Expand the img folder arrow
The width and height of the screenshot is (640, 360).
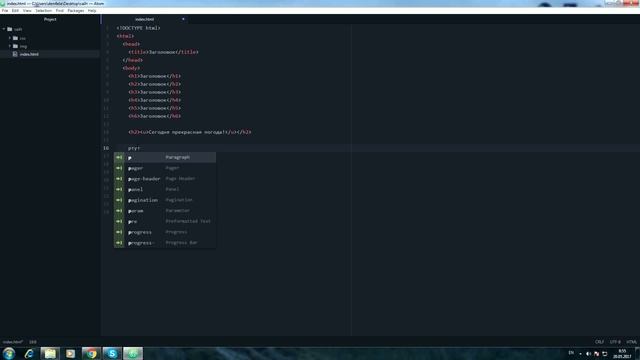(10, 46)
